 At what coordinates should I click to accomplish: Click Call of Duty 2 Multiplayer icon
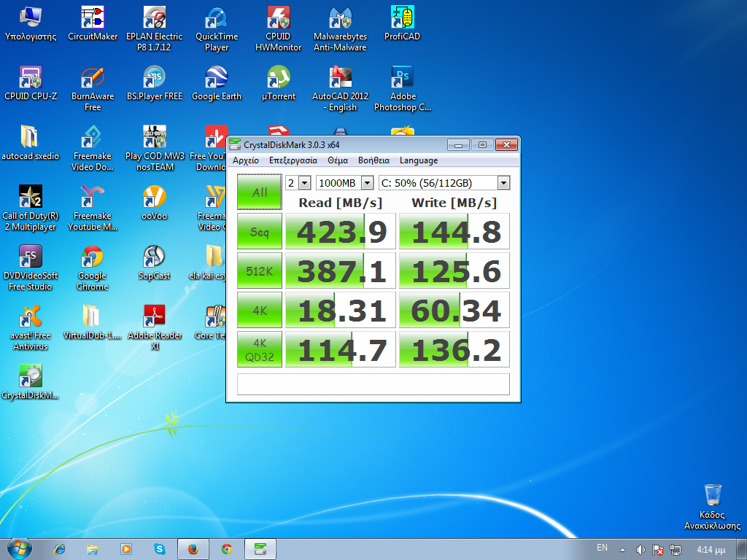(31, 208)
